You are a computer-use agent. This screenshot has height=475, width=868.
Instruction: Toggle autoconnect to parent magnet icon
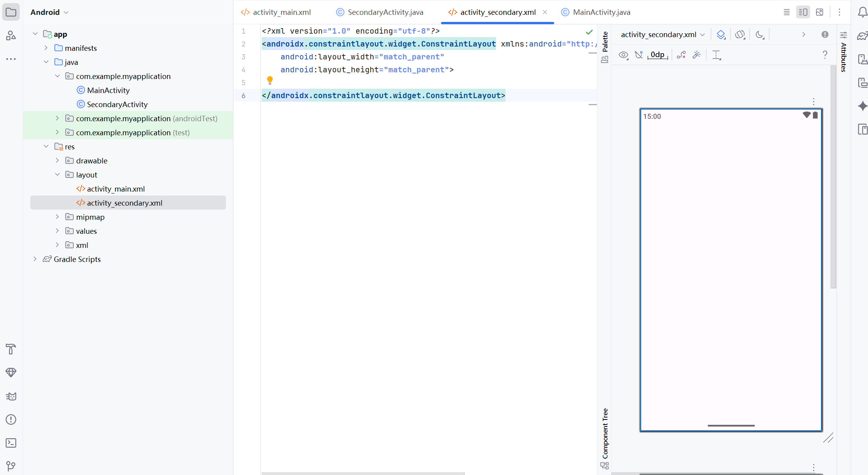click(639, 55)
